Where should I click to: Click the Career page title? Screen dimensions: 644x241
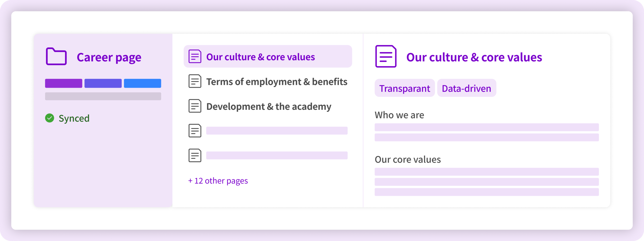point(109,57)
